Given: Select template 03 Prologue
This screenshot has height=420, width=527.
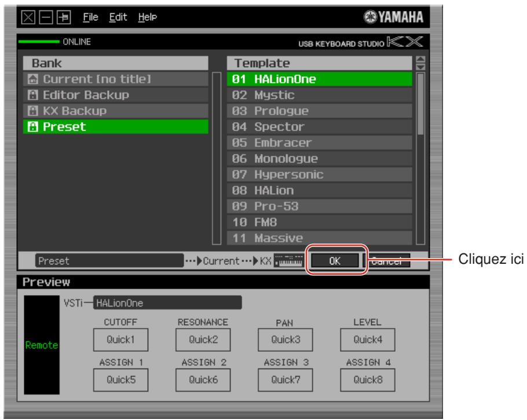Looking at the screenshot, I should 320,110.
